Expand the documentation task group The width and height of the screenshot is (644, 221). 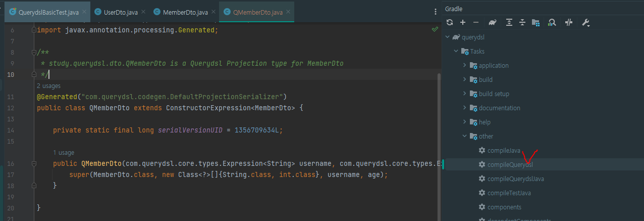465,108
